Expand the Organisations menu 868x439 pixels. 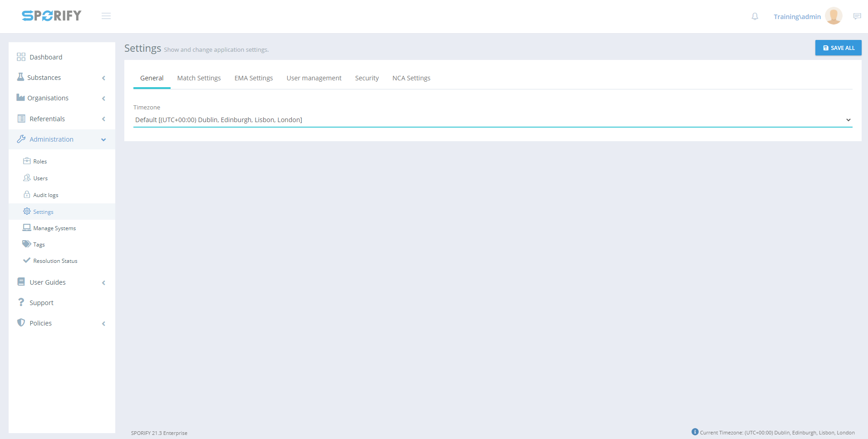coord(48,98)
